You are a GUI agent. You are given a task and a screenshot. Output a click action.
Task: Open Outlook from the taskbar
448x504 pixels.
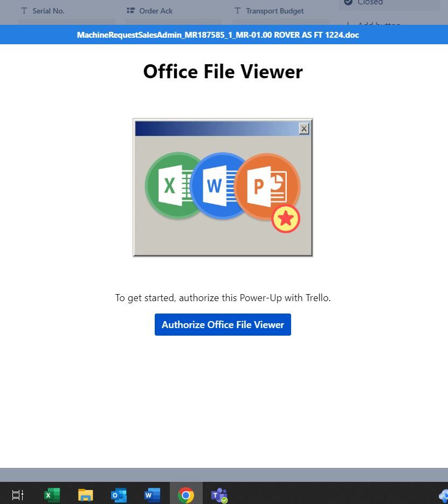pos(119,495)
